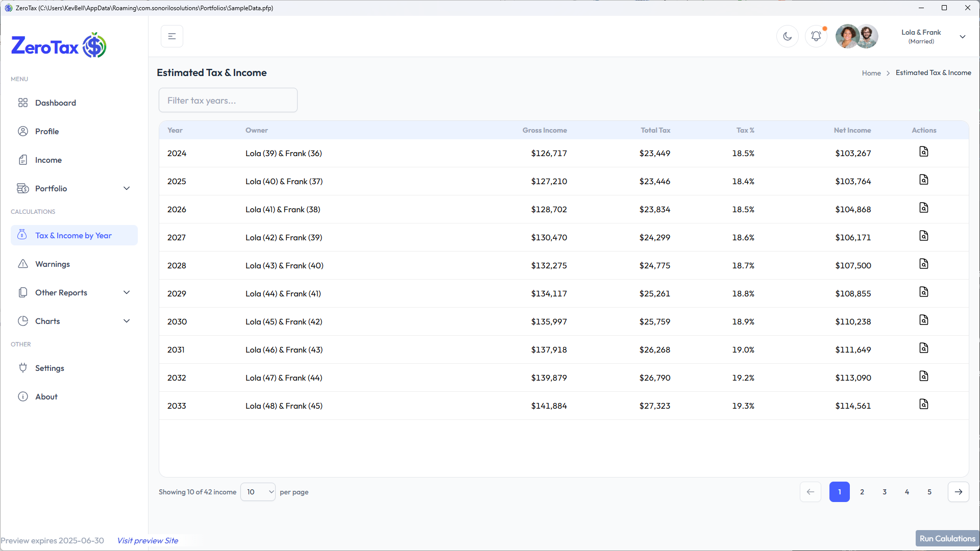Open the details icon for the 2033 row
The height and width of the screenshot is (551, 980).
923,405
